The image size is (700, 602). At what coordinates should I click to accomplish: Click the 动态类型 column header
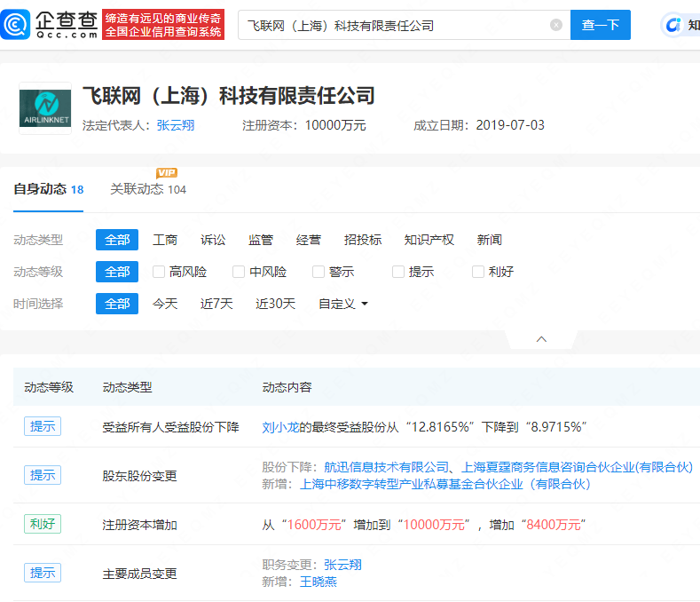coord(127,387)
